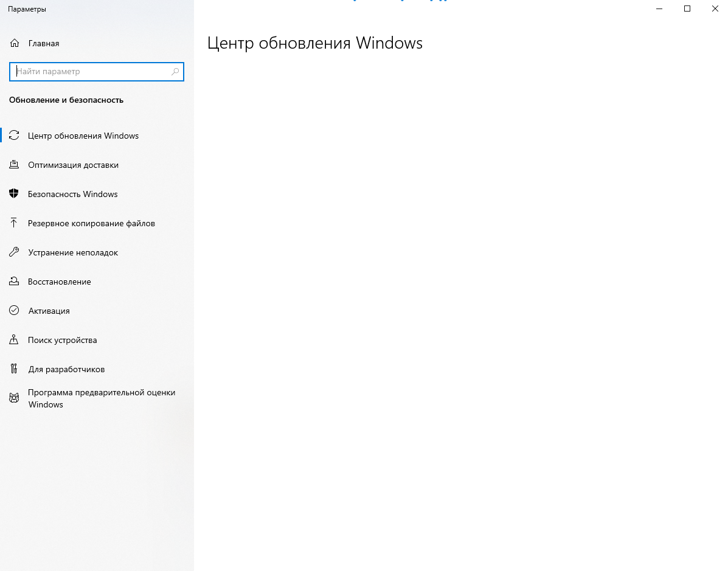Click the file backup arrow icon
This screenshot has height=571, width=728.
point(14,223)
